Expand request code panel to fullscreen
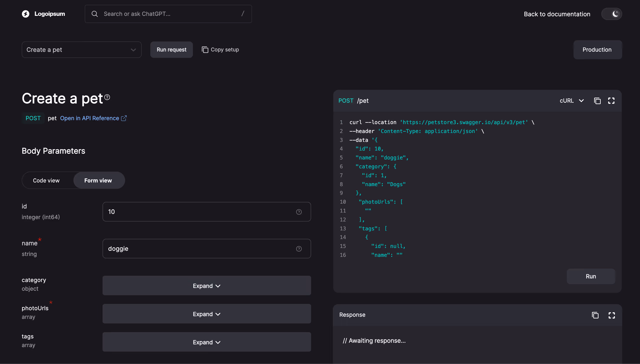640x364 pixels. (x=611, y=101)
